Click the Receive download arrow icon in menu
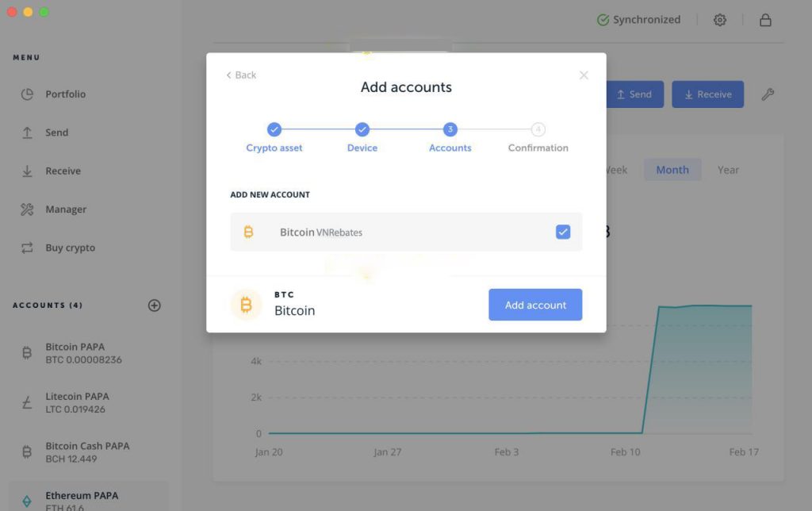This screenshot has height=511, width=812. pyautogui.click(x=27, y=171)
